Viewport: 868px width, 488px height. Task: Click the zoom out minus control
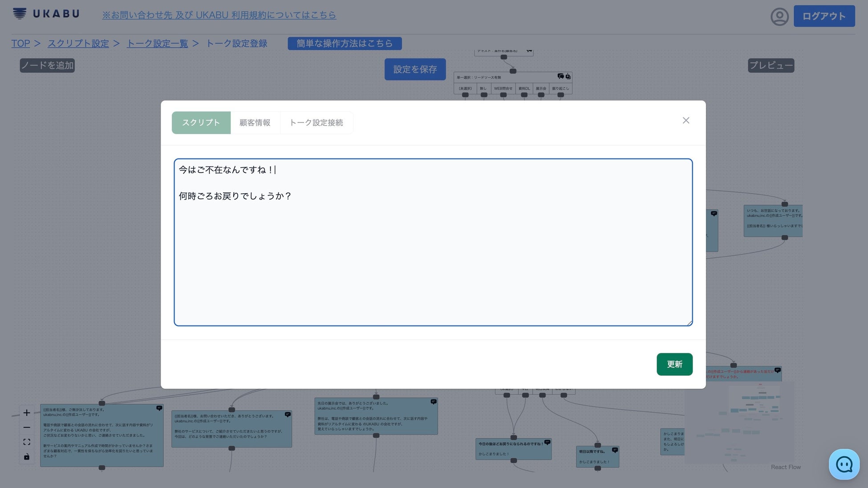[x=27, y=427]
